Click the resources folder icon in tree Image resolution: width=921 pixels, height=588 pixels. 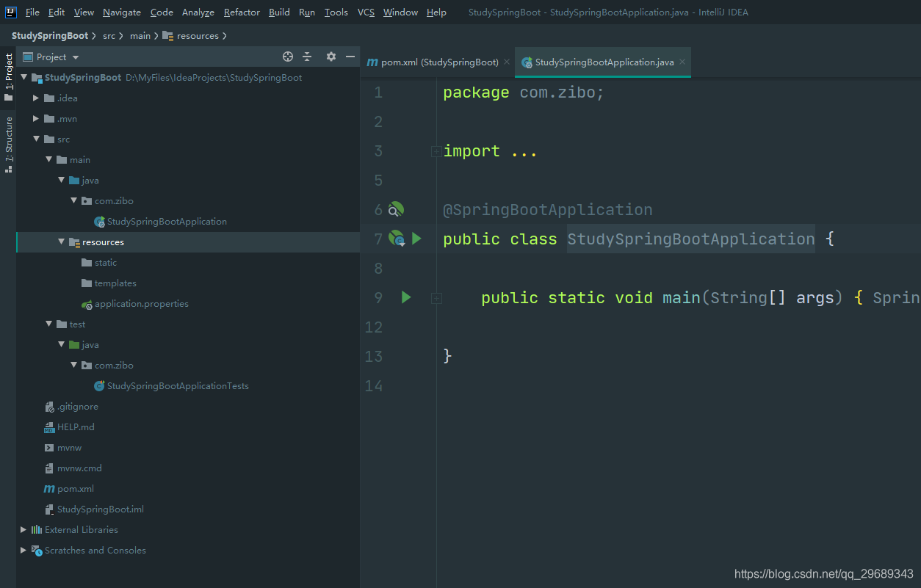(74, 242)
